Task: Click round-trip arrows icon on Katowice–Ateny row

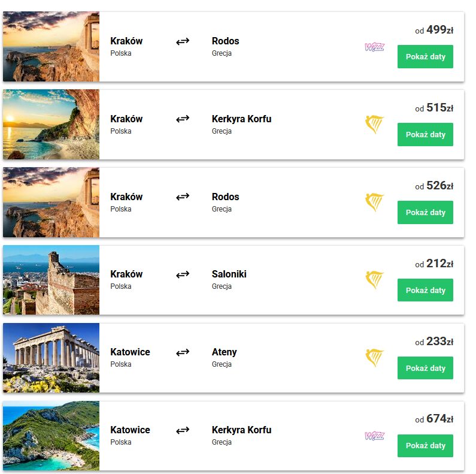Action: (183, 352)
